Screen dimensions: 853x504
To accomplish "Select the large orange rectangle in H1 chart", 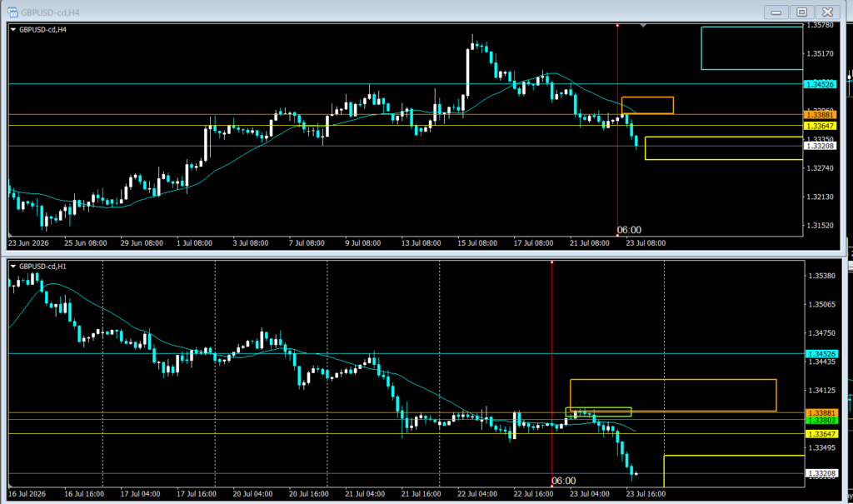I will (x=673, y=395).
